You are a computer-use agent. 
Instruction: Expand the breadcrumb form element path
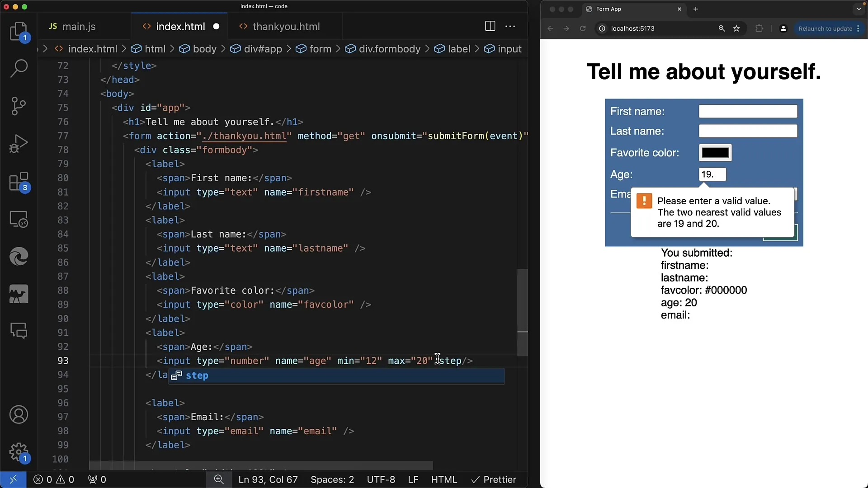pos(321,48)
